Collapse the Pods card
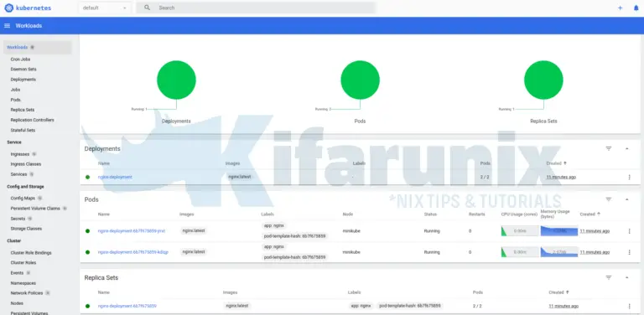Viewport: 644px width, 315px height. [626, 199]
